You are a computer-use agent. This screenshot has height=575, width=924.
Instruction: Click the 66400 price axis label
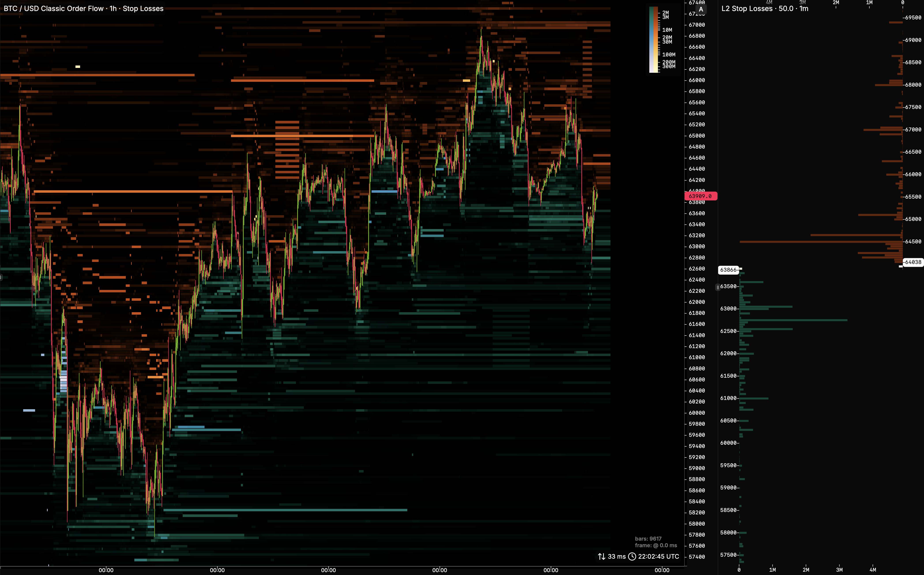click(697, 58)
